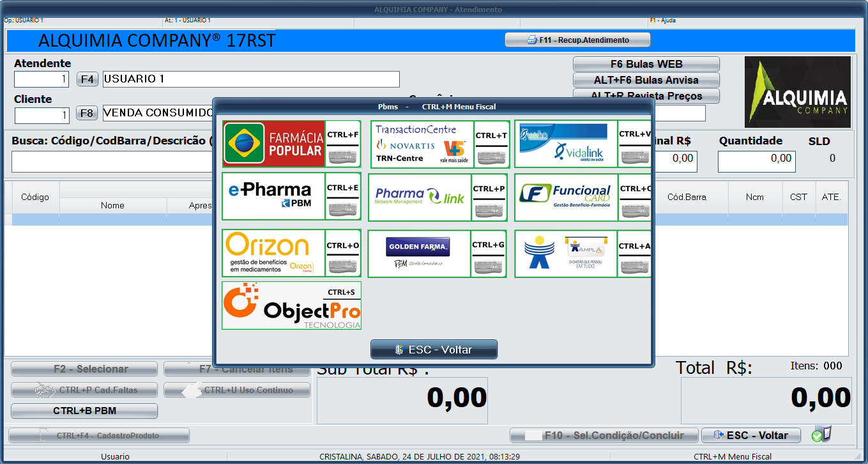Image resolution: width=868 pixels, height=464 pixels.
Task: Choose the Funcional Card logo
Action: (566, 197)
